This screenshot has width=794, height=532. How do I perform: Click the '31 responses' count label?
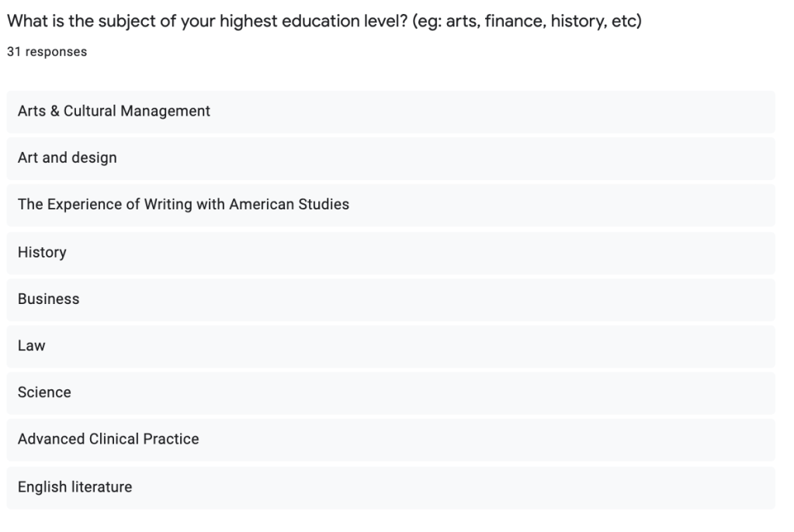47,52
